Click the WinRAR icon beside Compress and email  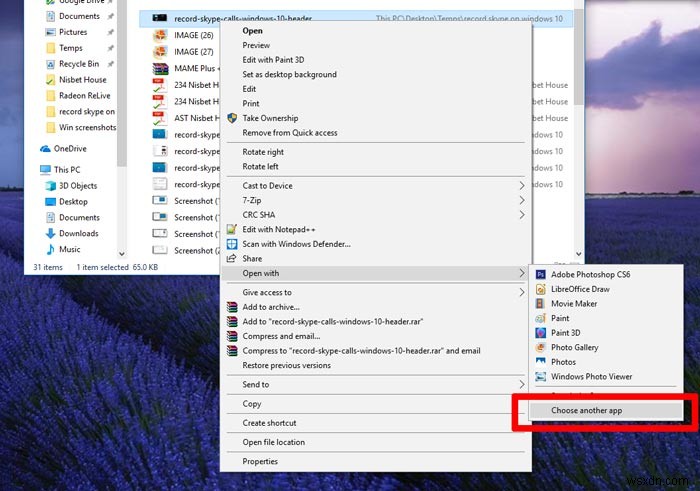pyautogui.click(x=232, y=336)
